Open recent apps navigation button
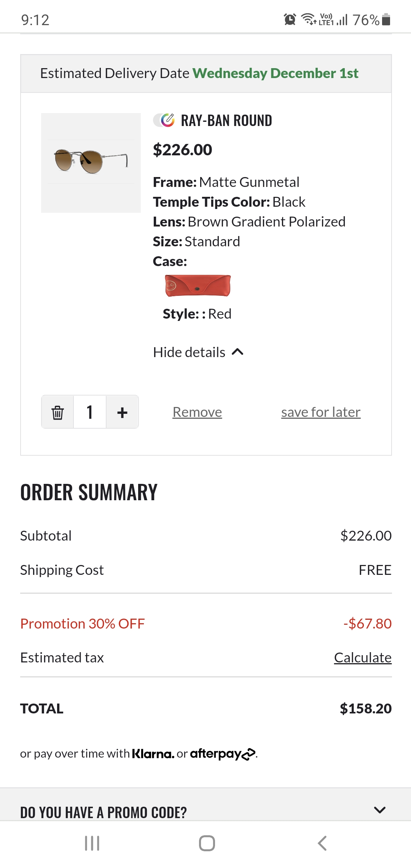The image size is (411, 868). [x=92, y=843]
